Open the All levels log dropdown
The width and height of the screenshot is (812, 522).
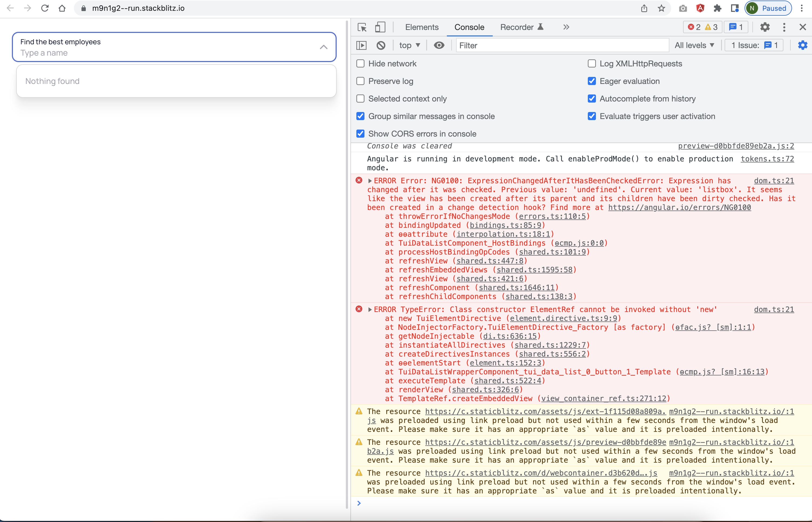694,45
